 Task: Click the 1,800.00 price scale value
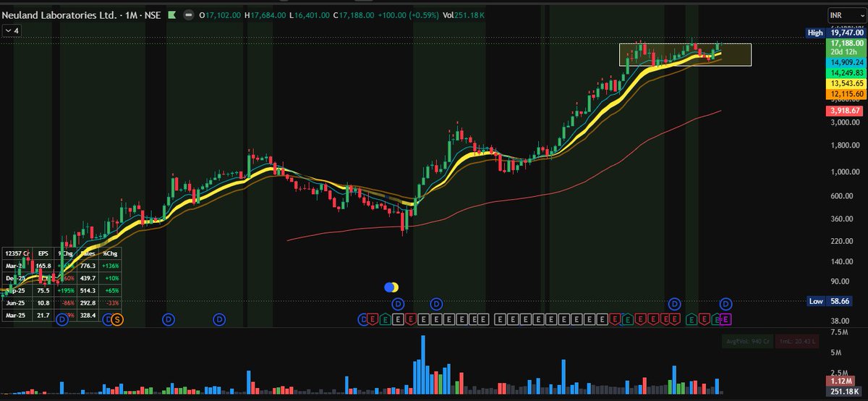click(846, 145)
